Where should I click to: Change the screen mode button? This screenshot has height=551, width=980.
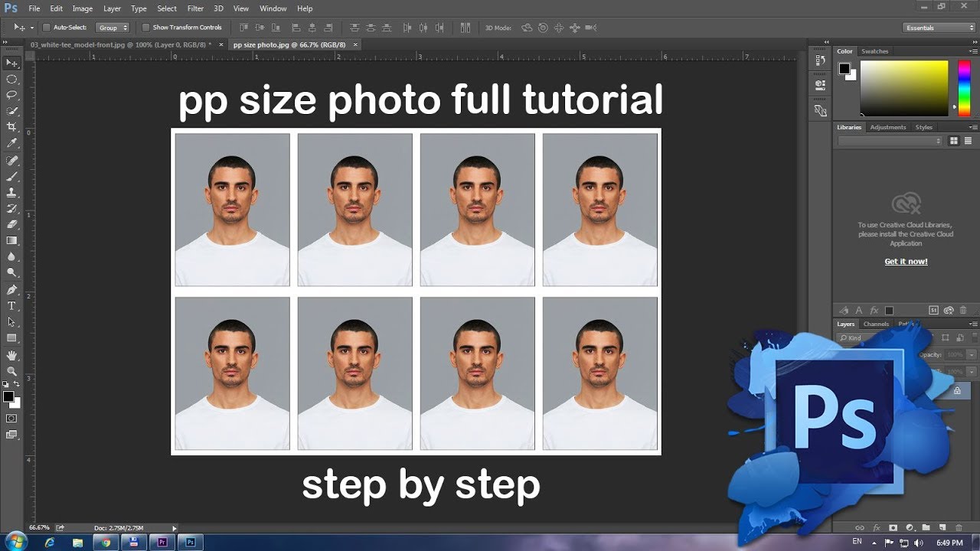coord(11,435)
